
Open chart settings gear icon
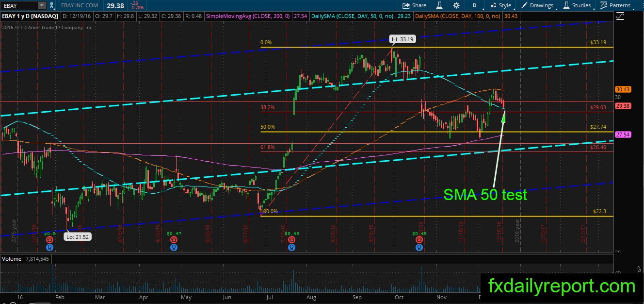[456, 5]
